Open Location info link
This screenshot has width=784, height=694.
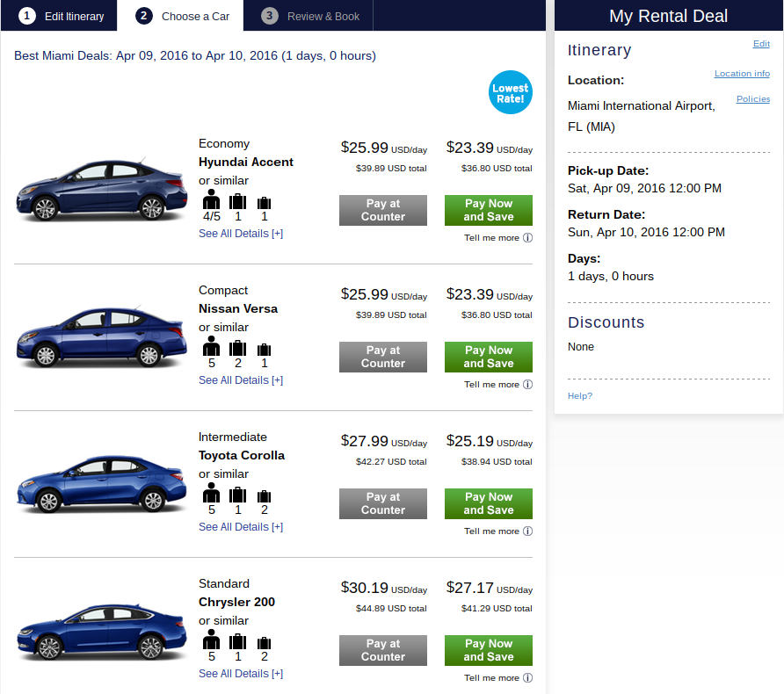742,74
